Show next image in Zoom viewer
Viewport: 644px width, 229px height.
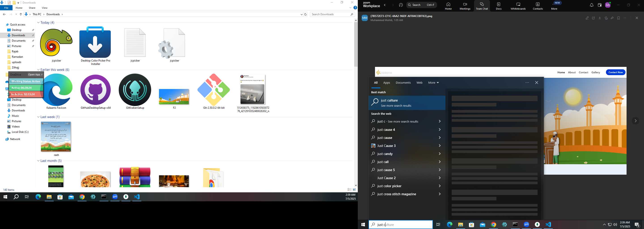pos(636,121)
